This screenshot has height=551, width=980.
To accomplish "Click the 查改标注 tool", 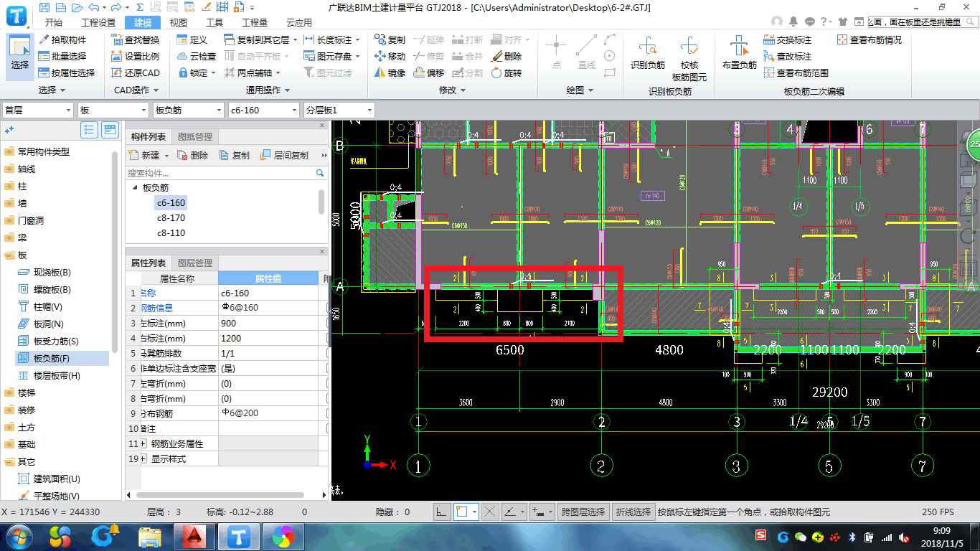I will 788,56.
